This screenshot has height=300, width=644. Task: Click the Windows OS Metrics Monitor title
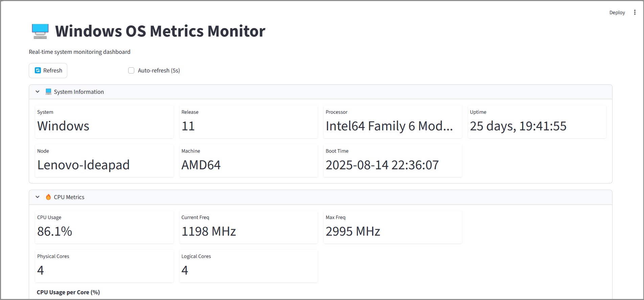[x=160, y=31]
